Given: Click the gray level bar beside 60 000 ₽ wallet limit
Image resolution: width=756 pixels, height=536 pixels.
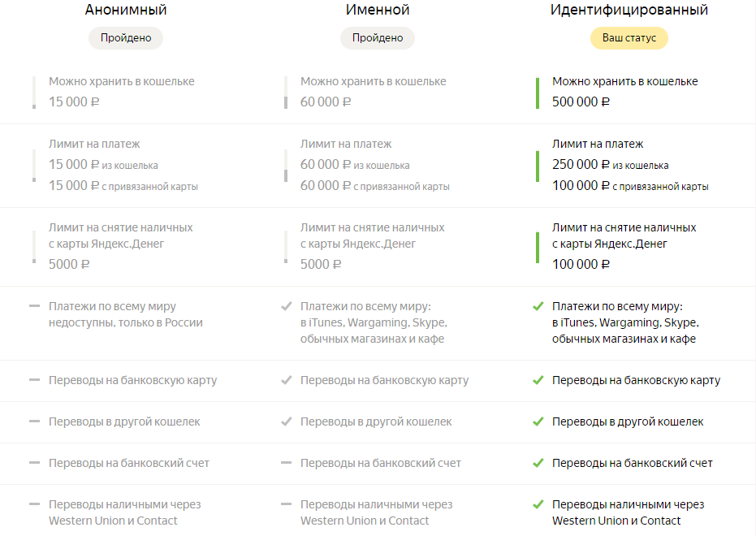Looking at the screenshot, I should (286, 93).
